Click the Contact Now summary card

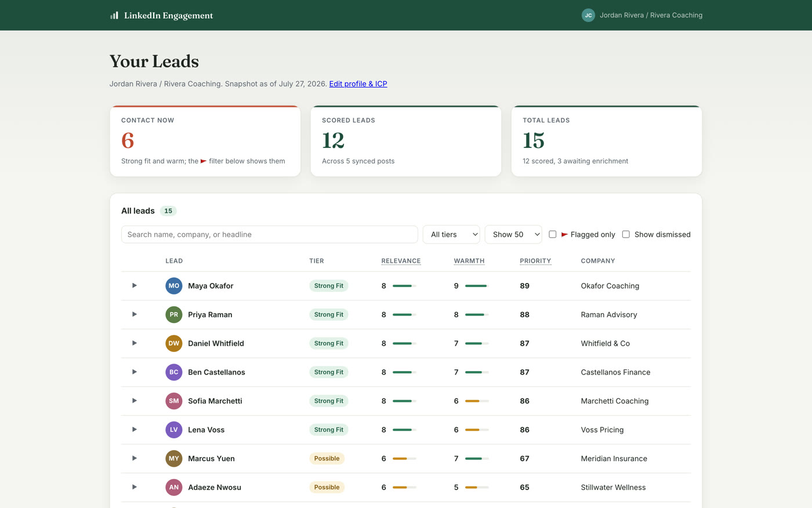(x=205, y=141)
